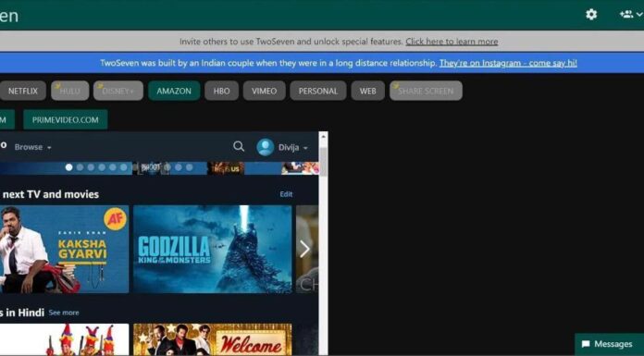Select the AMAZON source tab

tap(174, 91)
